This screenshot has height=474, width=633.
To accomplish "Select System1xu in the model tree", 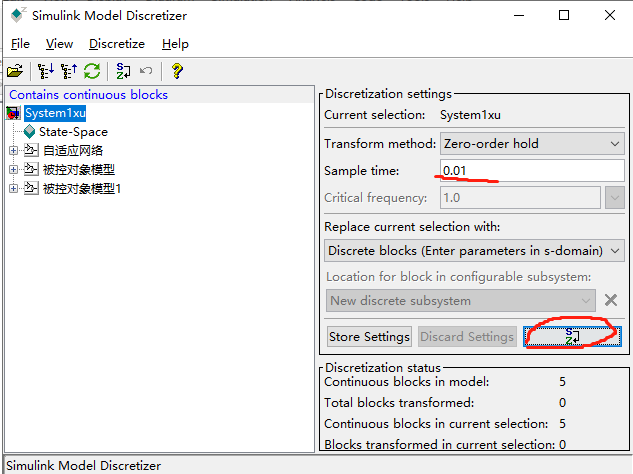I will coord(55,113).
